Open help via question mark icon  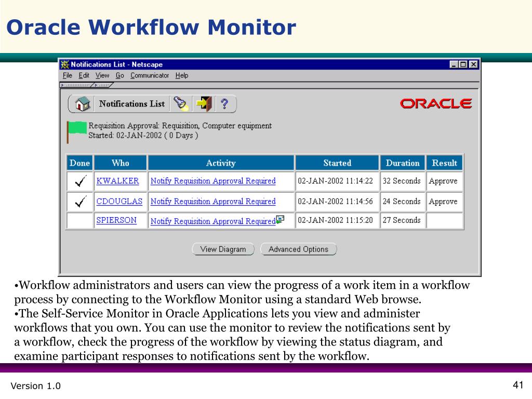[x=224, y=103]
